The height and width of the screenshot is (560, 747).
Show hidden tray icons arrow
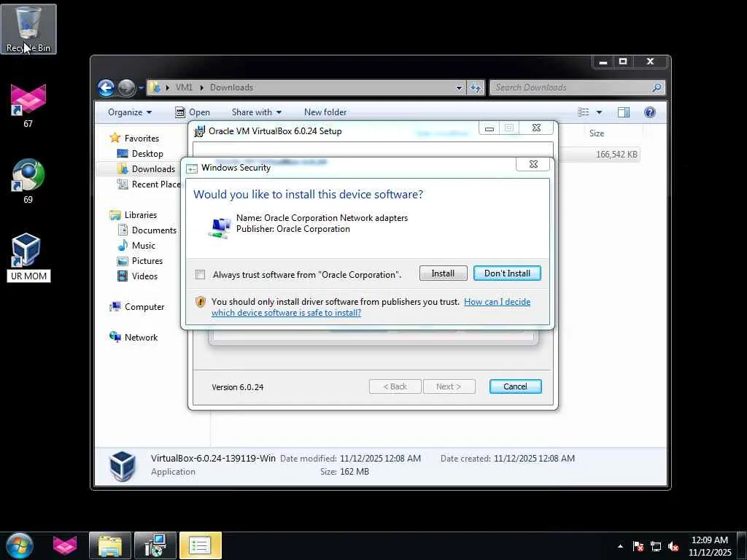coord(620,546)
